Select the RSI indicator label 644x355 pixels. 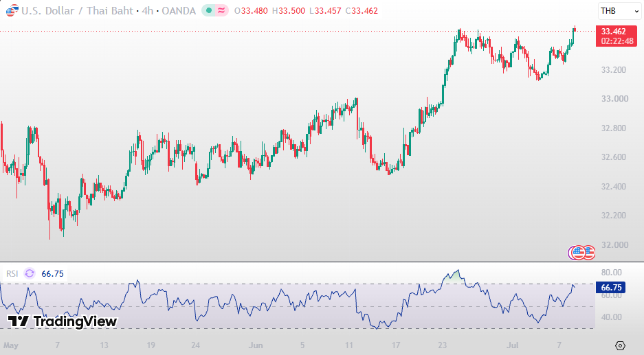[x=12, y=274]
